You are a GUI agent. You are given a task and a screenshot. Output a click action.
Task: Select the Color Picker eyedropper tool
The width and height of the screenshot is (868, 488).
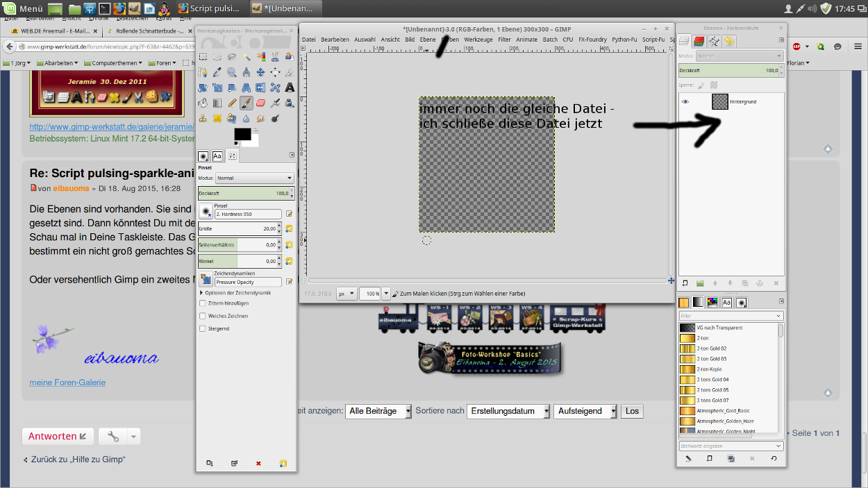pos(217,72)
